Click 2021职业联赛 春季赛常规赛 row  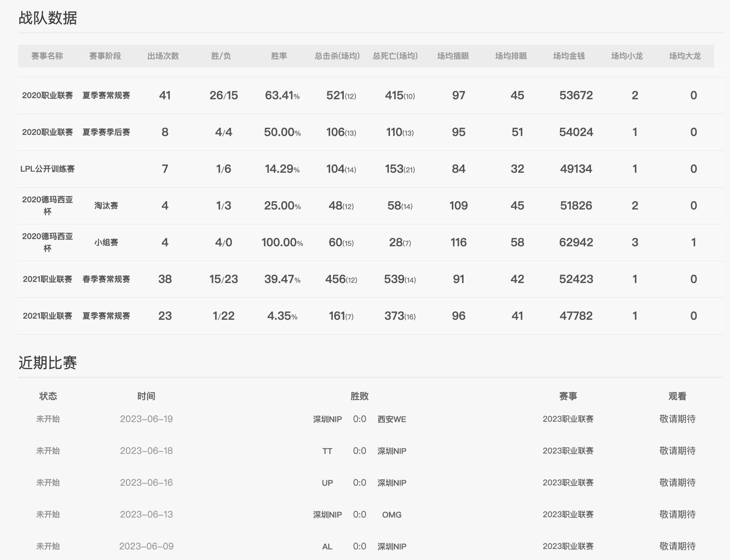47,279
